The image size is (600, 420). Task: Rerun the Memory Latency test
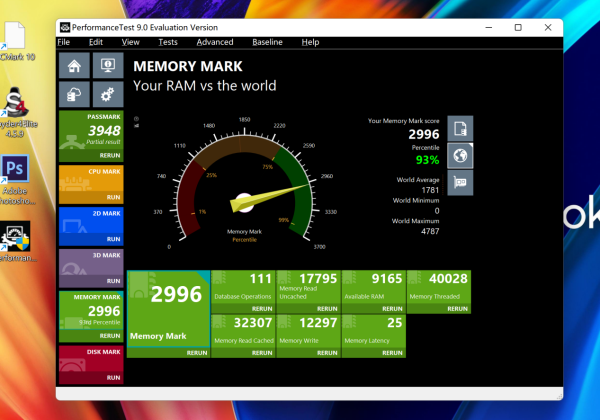click(392, 353)
